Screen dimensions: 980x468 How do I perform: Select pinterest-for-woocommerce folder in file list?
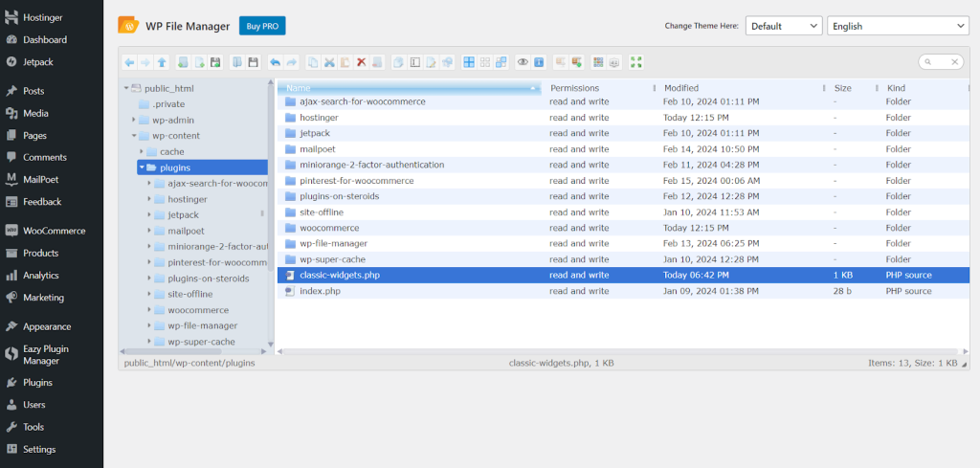pos(622,181)
